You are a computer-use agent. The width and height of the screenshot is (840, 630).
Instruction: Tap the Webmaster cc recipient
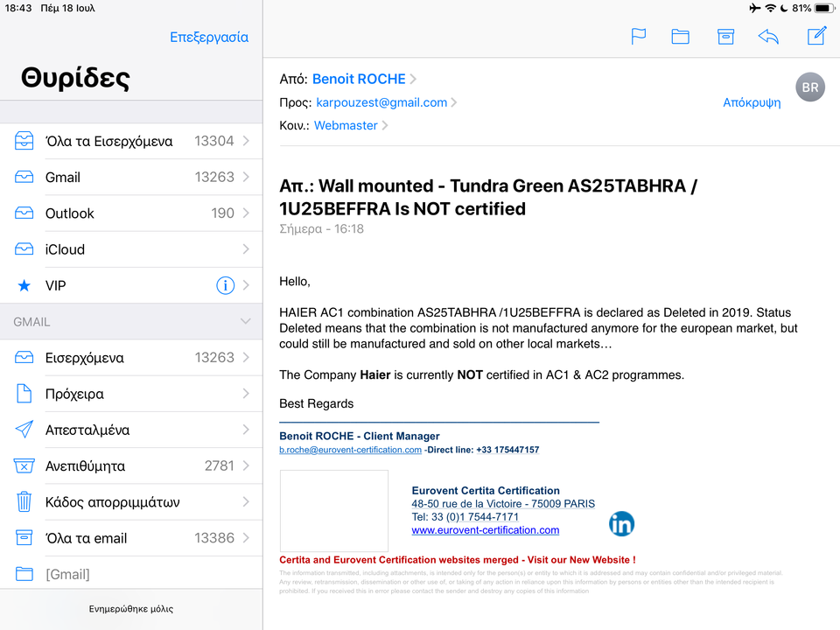[x=346, y=125]
